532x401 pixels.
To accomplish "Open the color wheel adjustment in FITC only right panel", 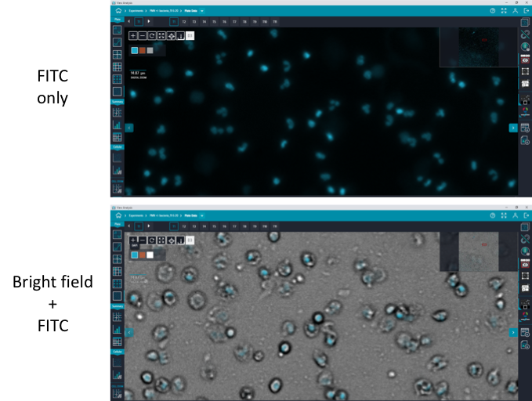I will pyautogui.click(x=525, y=111).
